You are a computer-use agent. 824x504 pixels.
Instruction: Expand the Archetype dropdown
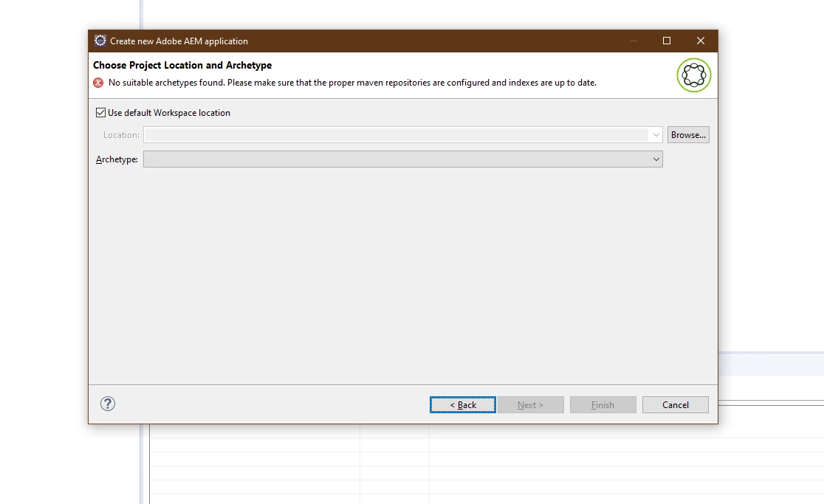tap(656, 159)
